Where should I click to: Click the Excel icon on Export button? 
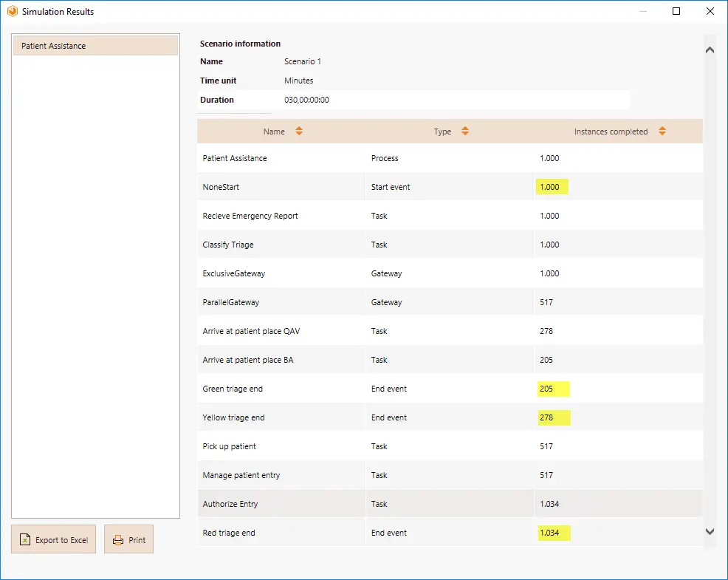tap(24, 539)
